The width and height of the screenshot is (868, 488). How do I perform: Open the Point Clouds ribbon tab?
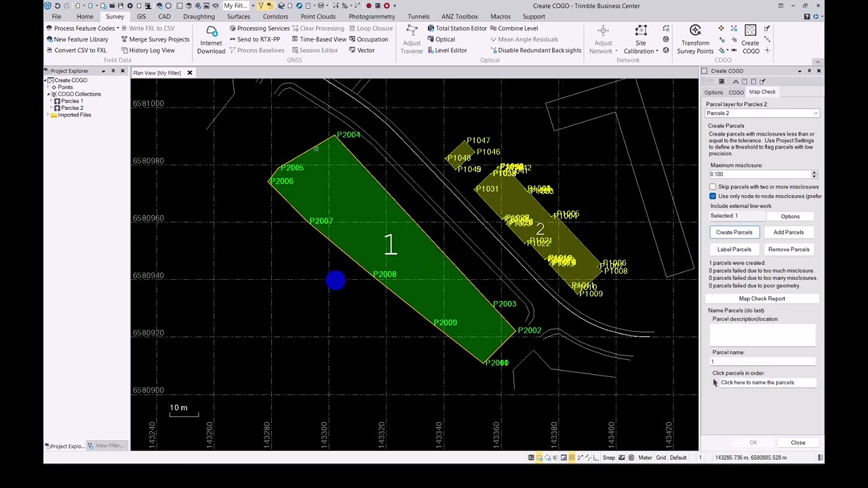pos(318,16)
